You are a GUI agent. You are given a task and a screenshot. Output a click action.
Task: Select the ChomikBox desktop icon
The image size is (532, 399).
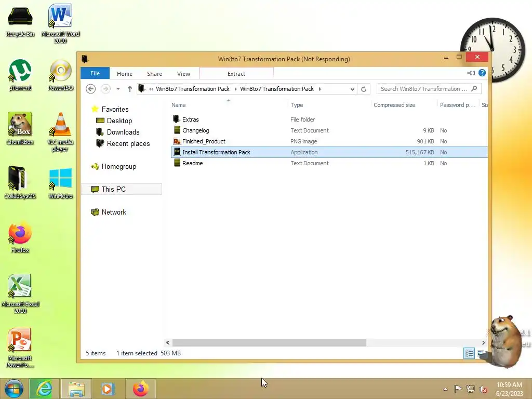20,128
